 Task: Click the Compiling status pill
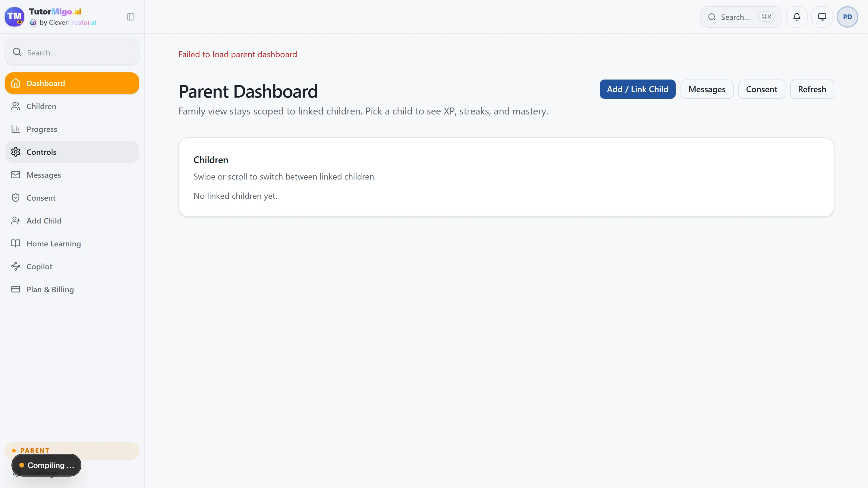(x=46, y=465)
